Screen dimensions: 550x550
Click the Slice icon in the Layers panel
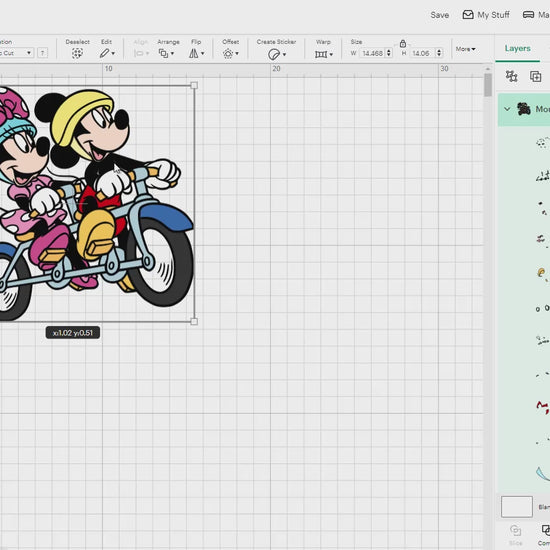[x=515, y=530]
